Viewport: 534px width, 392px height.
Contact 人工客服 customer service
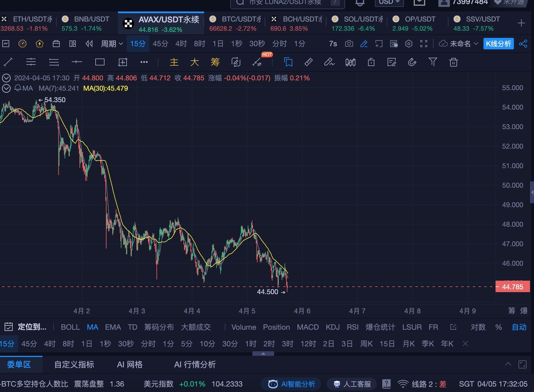point(351,384)
